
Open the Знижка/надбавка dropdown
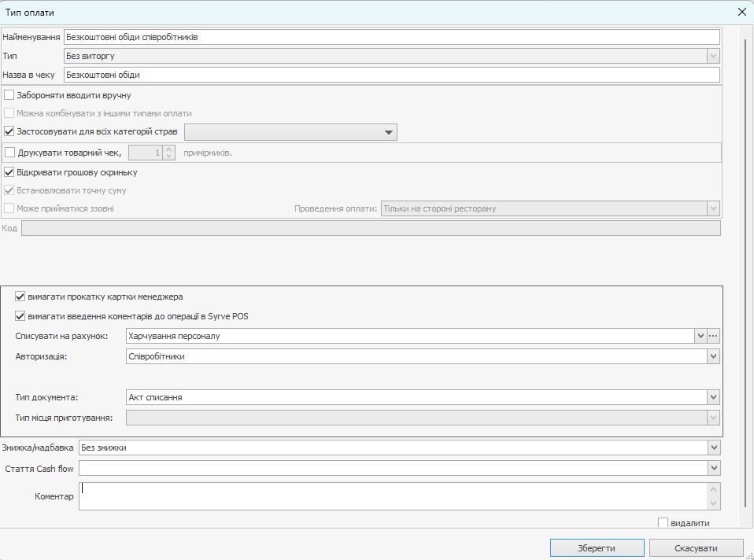[x=714, y=448]
